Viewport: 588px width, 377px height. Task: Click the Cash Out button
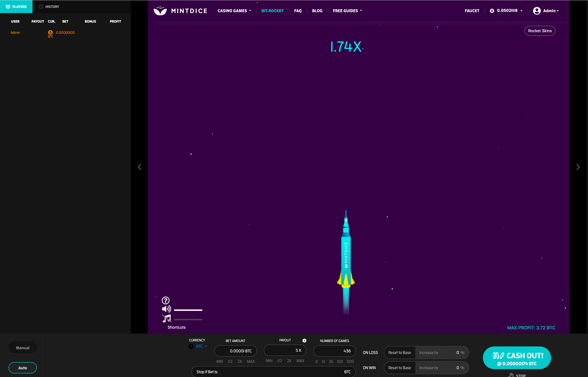click(x=517, y=358)
